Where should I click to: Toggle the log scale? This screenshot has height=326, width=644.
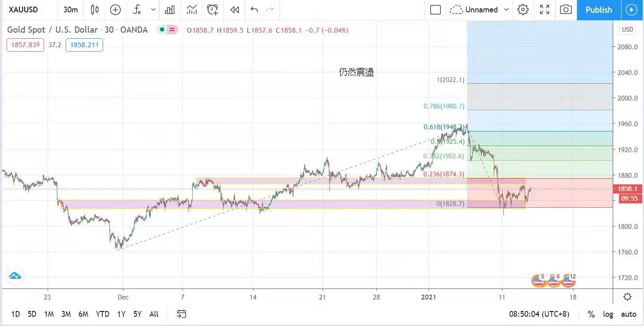(x=608, y=314)
